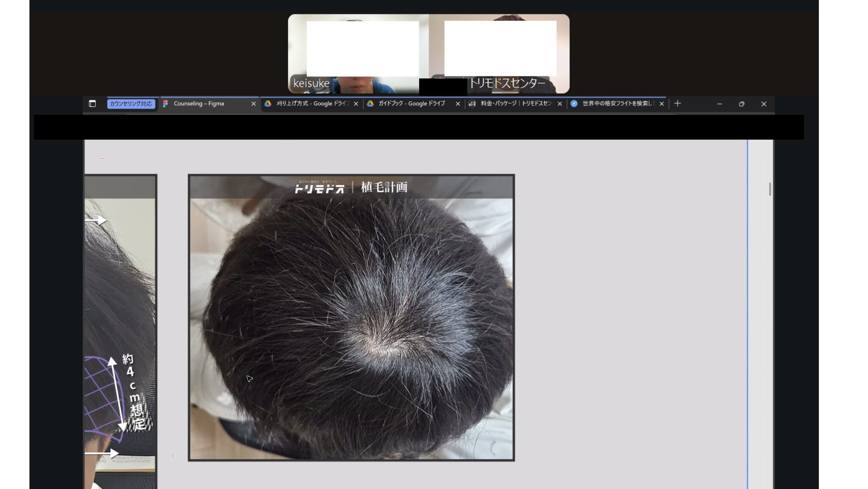Close the 刈り上げ方式 Google Drive tab
Screen dimensions: 868x489
356,104
